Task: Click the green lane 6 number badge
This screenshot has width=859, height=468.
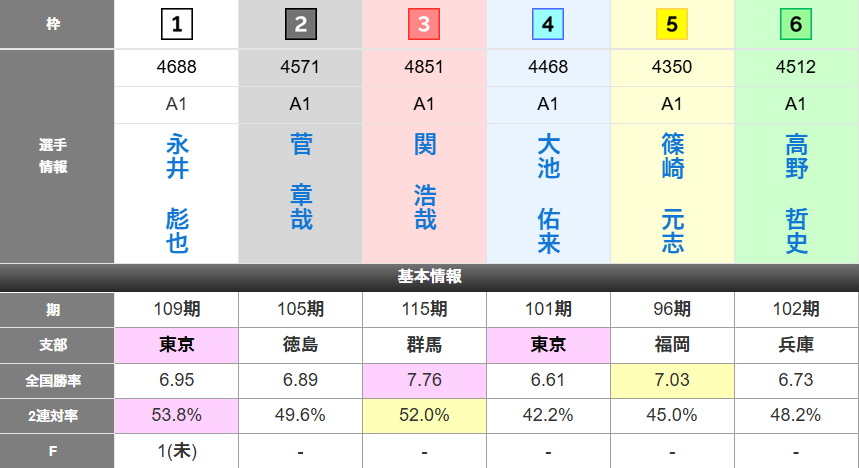Action: click(796, 24)
